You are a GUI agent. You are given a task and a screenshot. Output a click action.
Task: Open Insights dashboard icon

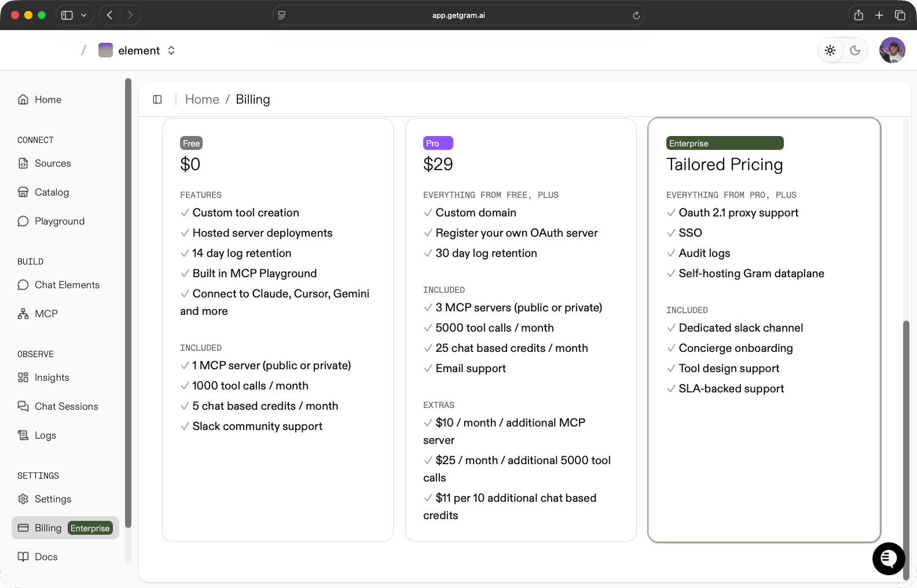[23, 377]
